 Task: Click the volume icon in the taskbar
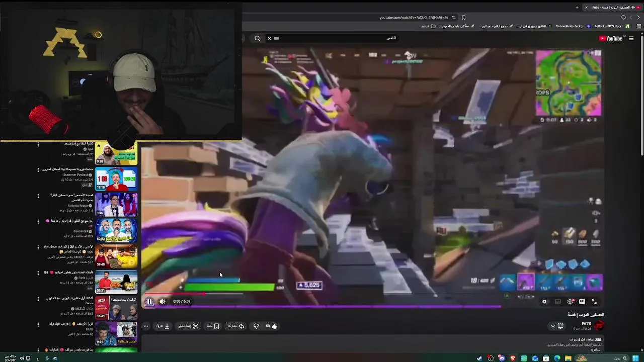coord(22,358)
